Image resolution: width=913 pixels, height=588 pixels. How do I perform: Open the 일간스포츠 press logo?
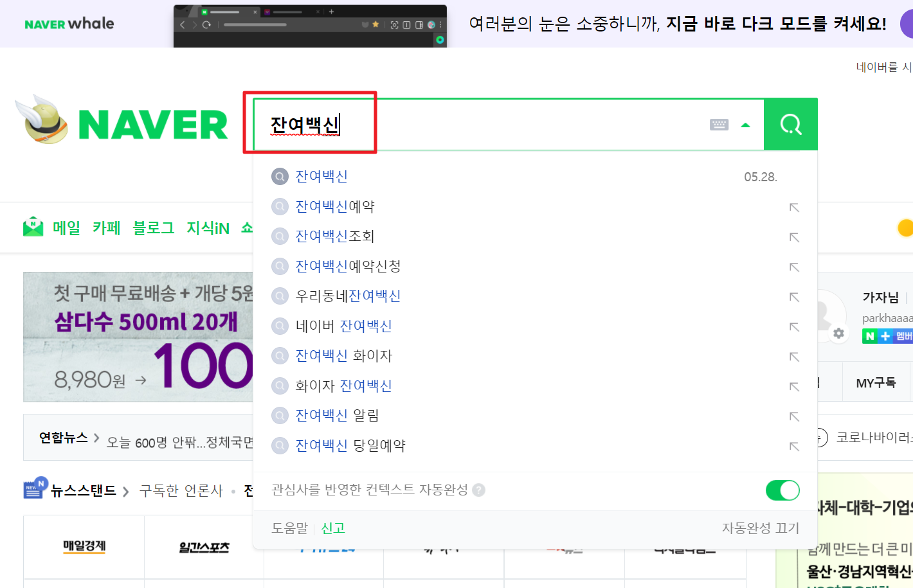[x=204, y=548]
